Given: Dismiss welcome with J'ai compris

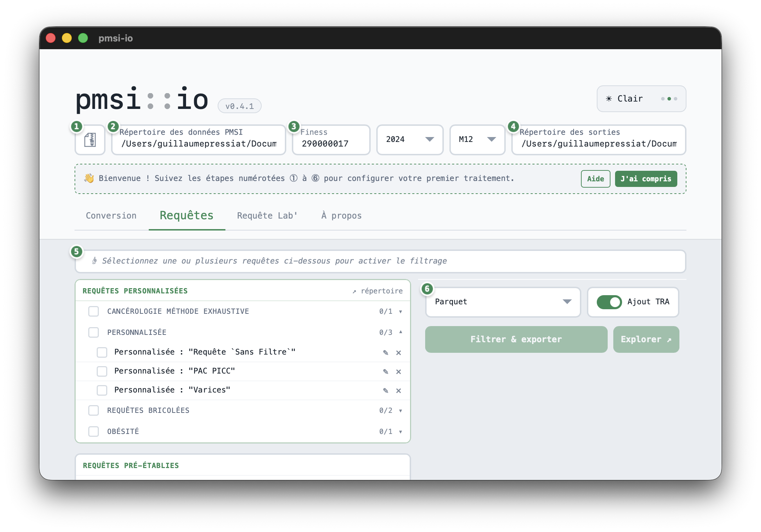Looking at the screenshot, I should [646, 179].
